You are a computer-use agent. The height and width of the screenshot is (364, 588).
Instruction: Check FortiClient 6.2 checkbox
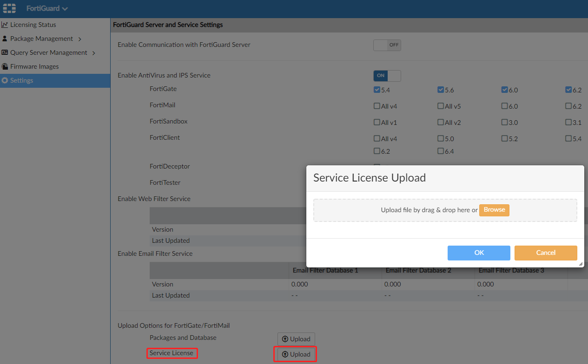(377, 151)
